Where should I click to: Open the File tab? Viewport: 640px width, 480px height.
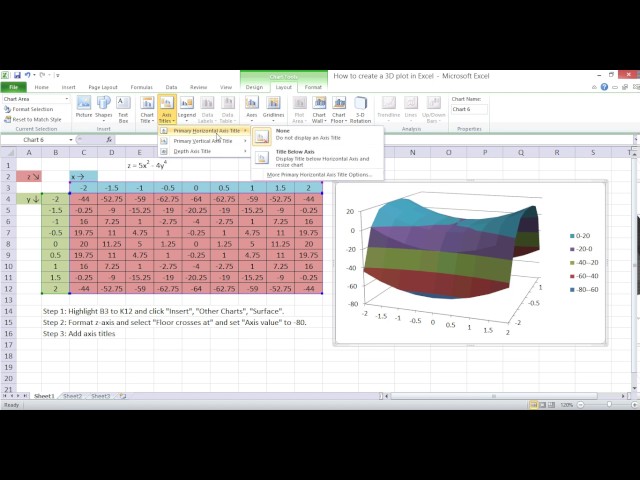tap(13, 87)
